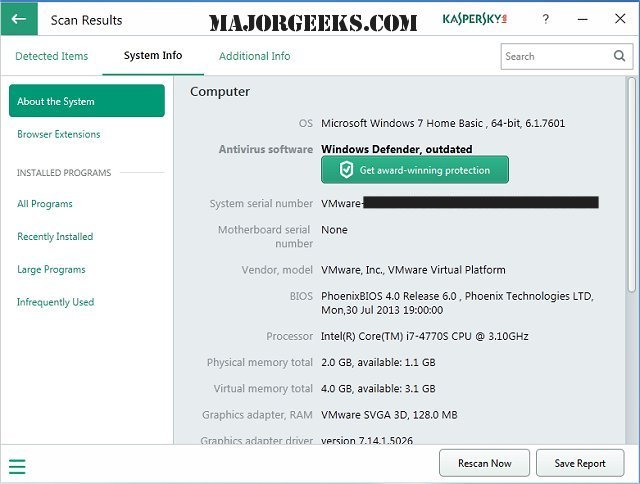Click the 4.0 GB virtual memory value

[378, 389]
